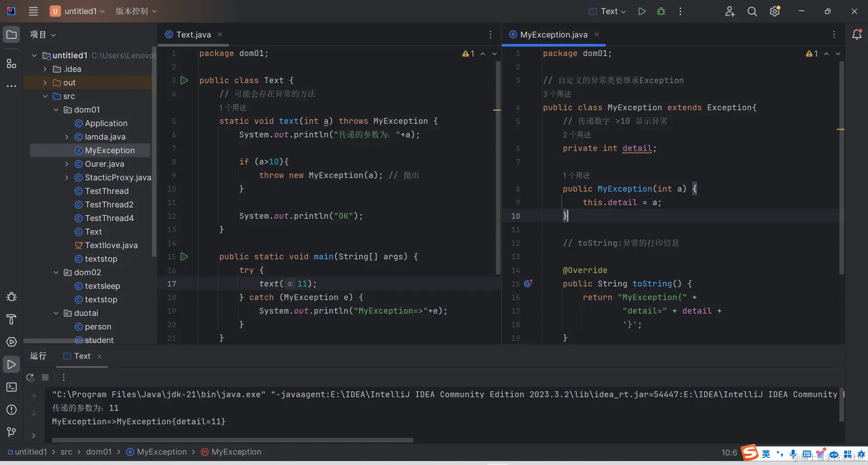This screenshot has height=465, width=868.
Task: Open the Debug tool window
Action: click(x=11, y=297)
